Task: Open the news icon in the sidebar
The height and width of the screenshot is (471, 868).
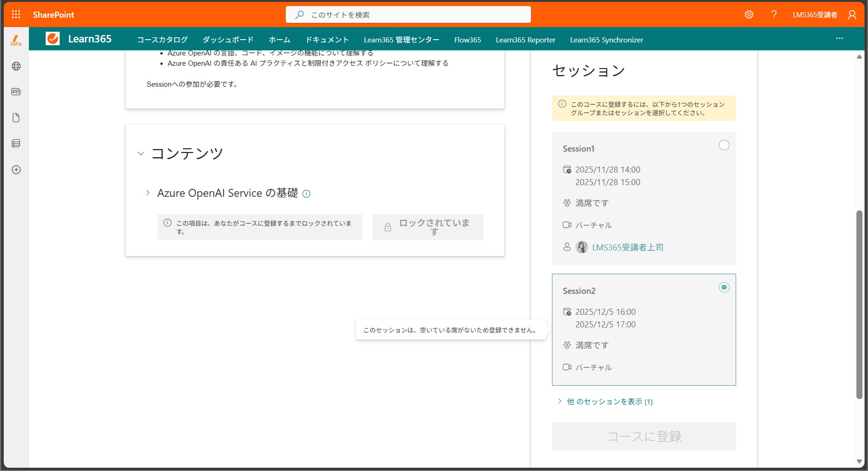Action: coord(16,92)
